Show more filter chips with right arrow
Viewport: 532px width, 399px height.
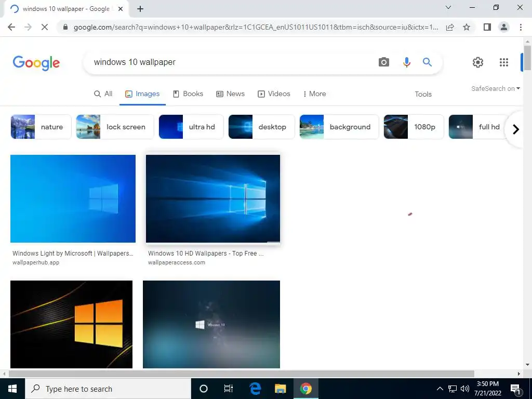point(516,129)
